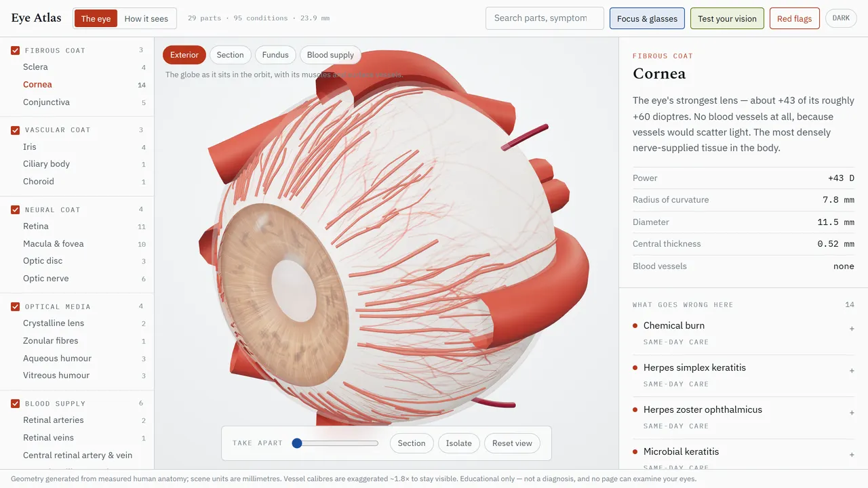Click the Eye Atlas title

click(36, 18)
